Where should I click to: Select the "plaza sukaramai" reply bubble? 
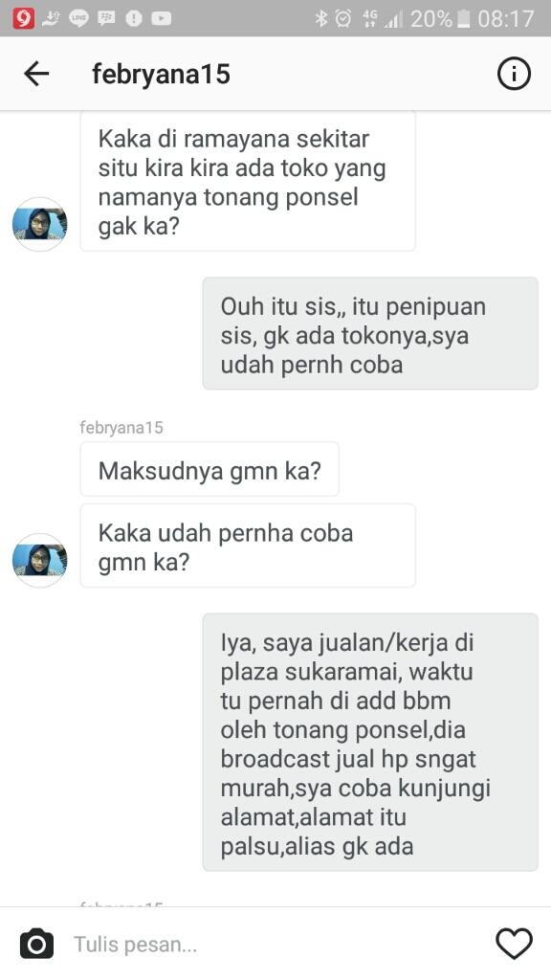coord(370,743)
